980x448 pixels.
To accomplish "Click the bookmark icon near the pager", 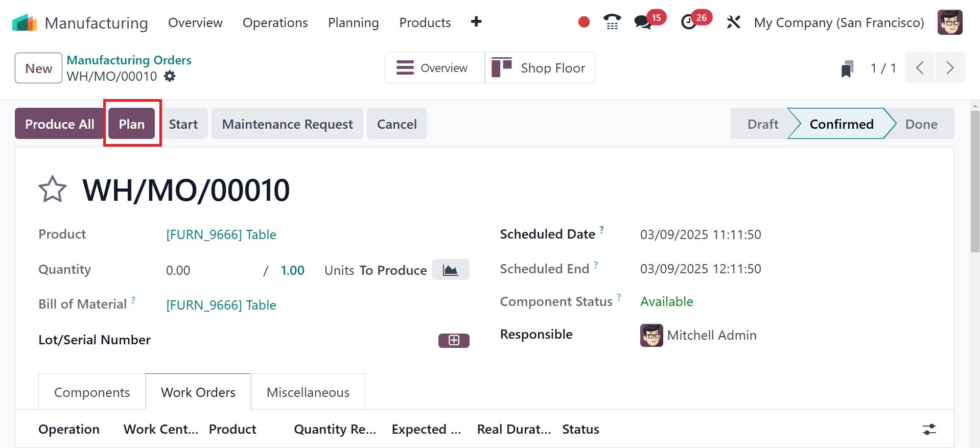I will 847,68.
